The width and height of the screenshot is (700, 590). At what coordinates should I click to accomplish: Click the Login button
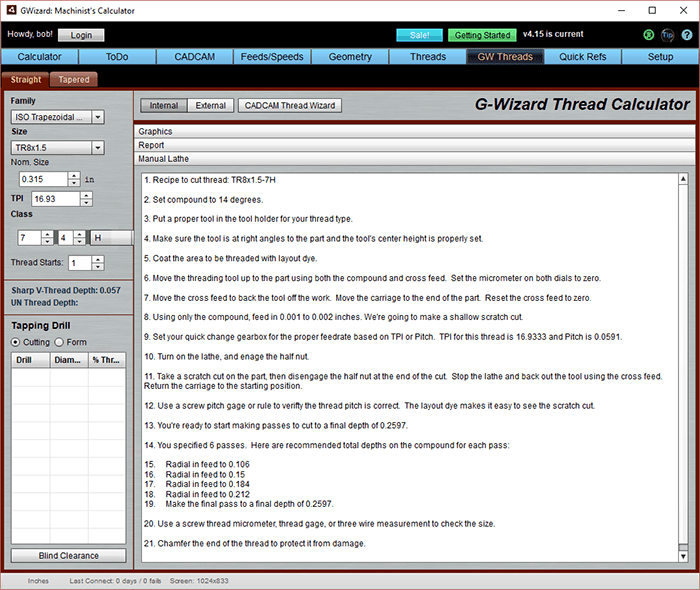[x=81, y=35]
